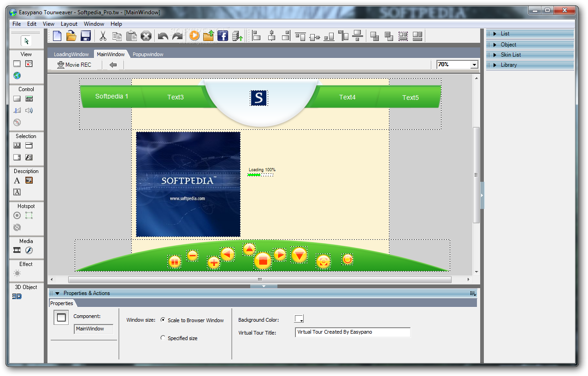This screenshot has height=376, width=588.
Task: Click the back arrow beside Movie REC
Action: [x=113, y=65]
